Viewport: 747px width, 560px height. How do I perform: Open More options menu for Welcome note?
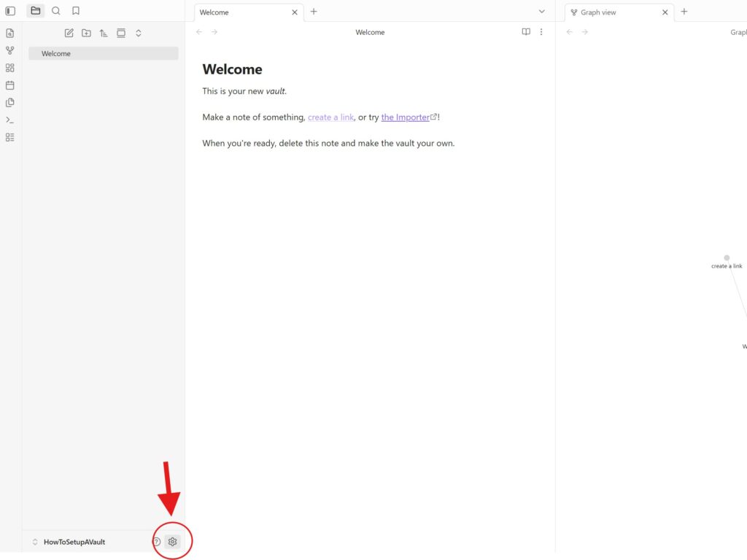tap(541, 32)
